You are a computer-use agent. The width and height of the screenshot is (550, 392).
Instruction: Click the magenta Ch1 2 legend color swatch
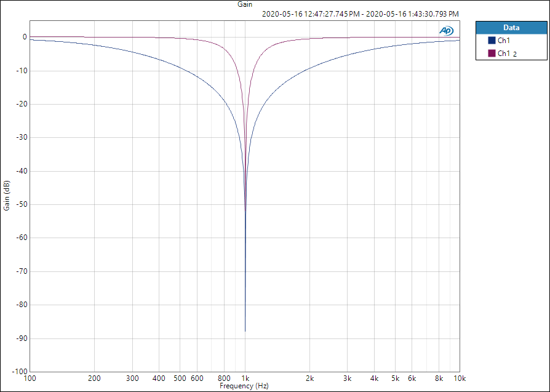[x=492, y=54]
